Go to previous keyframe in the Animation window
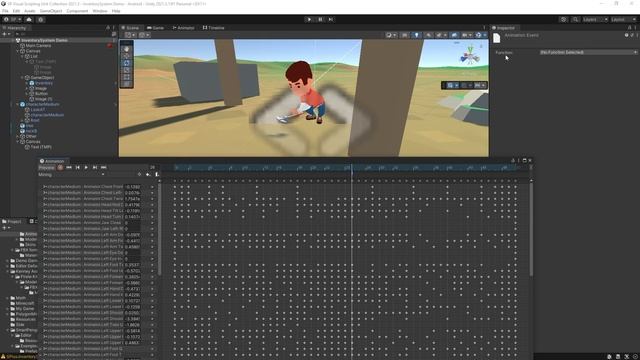Screen dimensions: 640x360 (x=78, y=167)
